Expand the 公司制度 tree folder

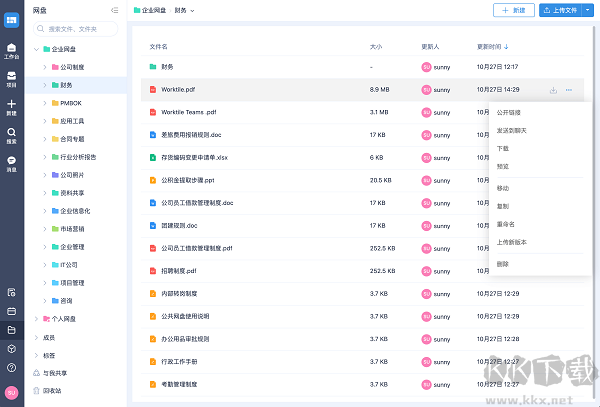pos(44,67)
